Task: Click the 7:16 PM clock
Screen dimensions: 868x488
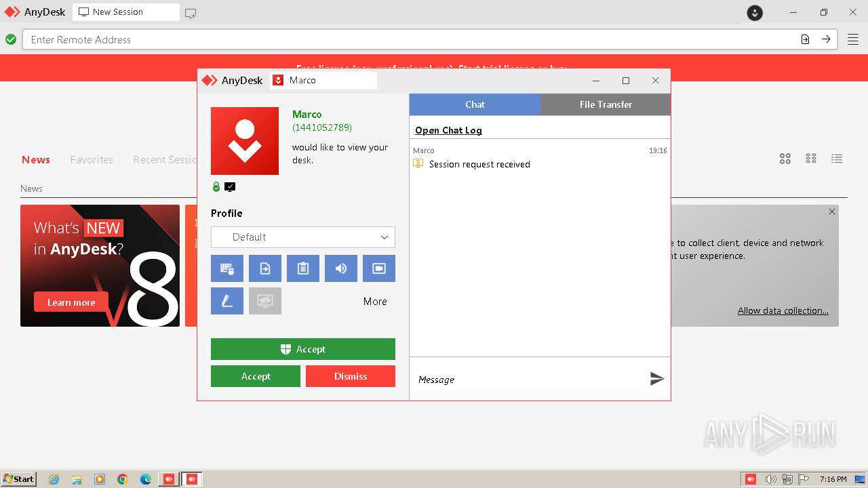Action: [833, 479]
